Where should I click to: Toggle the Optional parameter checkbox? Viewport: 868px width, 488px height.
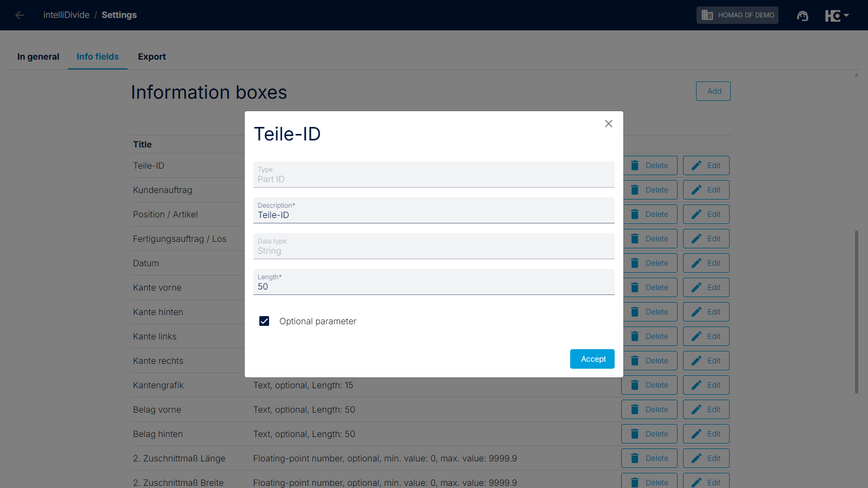tap(264, 321)
